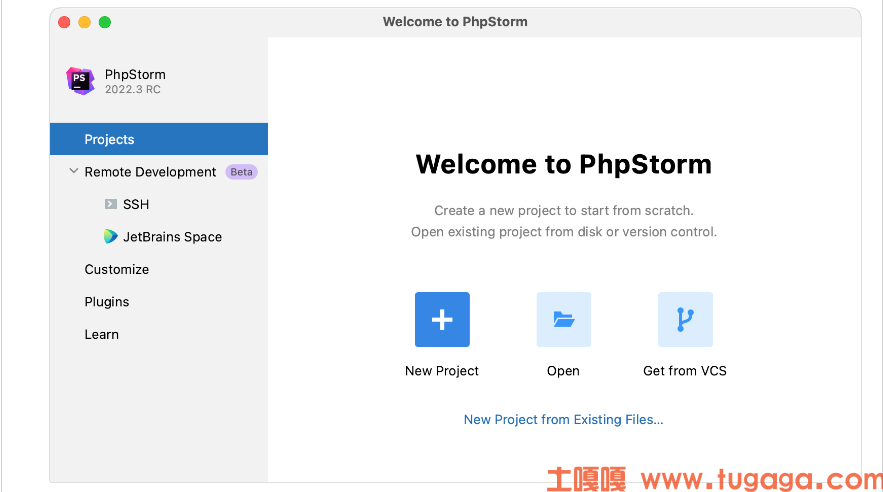
Task: Open the Learn section
Action: click(x=101, y=334)
